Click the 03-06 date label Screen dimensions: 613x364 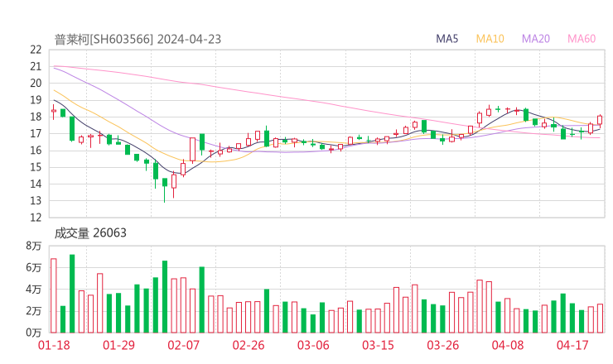tap(313, 345)
